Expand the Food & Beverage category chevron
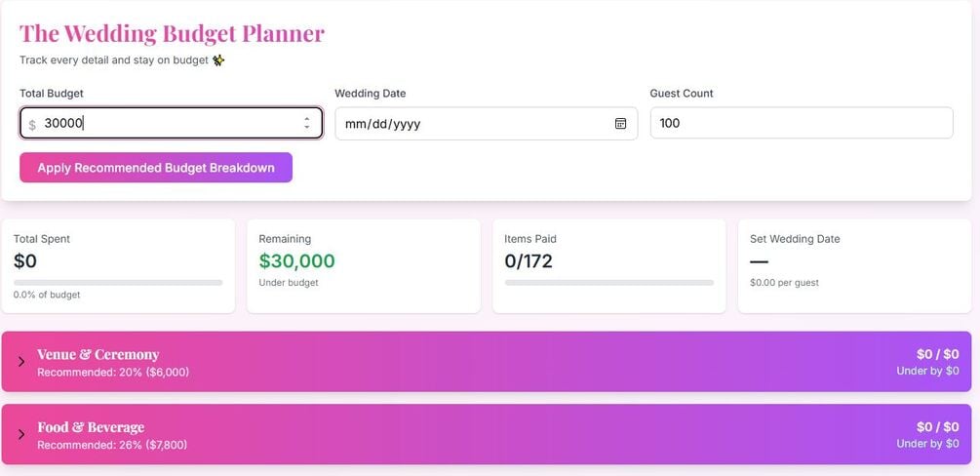Image resolution: width=980 pixels, height=476 pixels. 21,434
